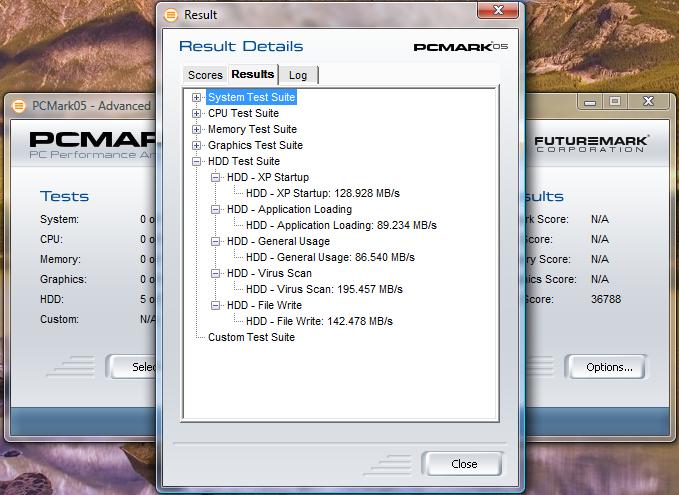Click the Result Details heading
The width and height of the screenshot is (679, 495).
coord(241,46)
